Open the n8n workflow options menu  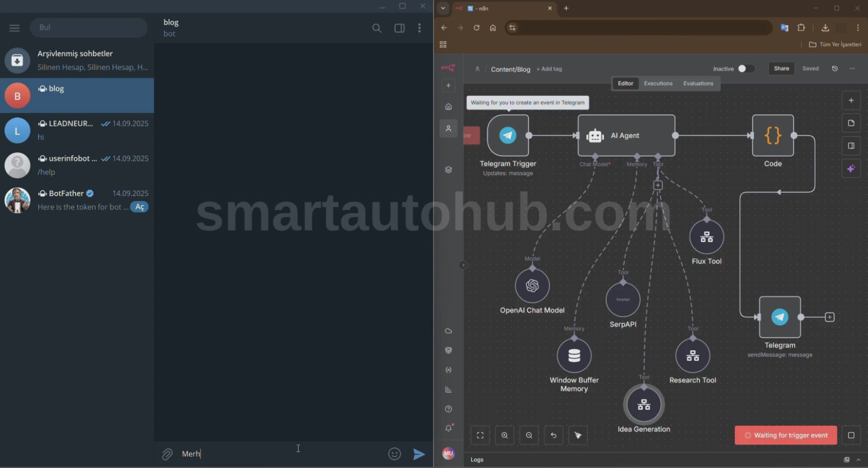pos(852,68)
